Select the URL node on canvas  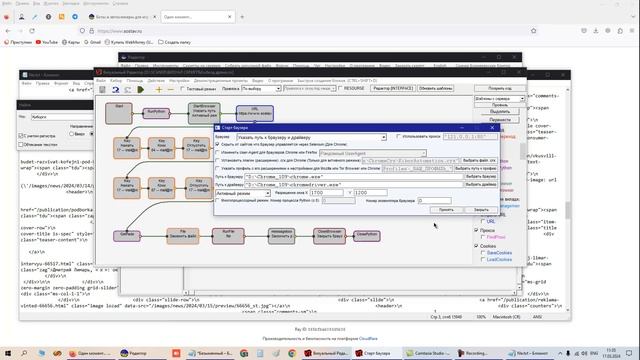(x=255, y=113)
